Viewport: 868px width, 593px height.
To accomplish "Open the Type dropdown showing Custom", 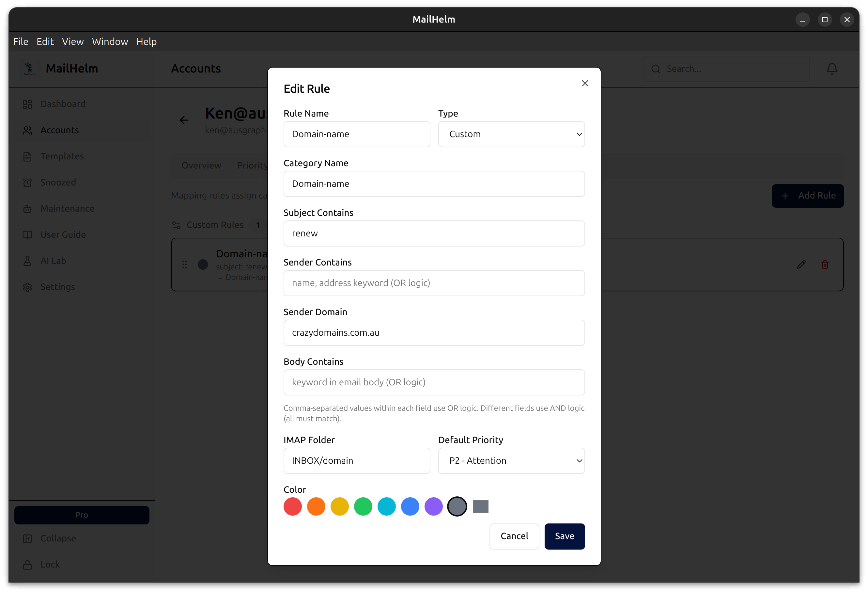I will tap(511, 134).
